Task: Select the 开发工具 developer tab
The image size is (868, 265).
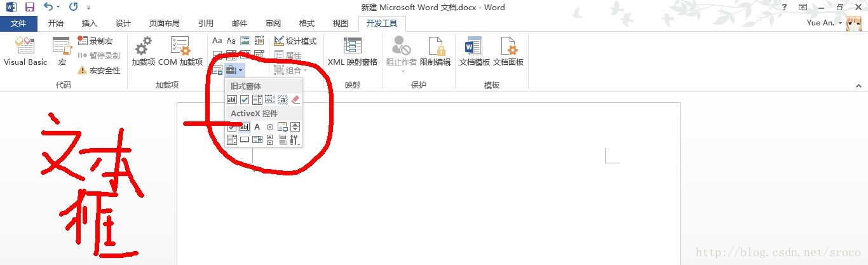Action: (382, 24)
